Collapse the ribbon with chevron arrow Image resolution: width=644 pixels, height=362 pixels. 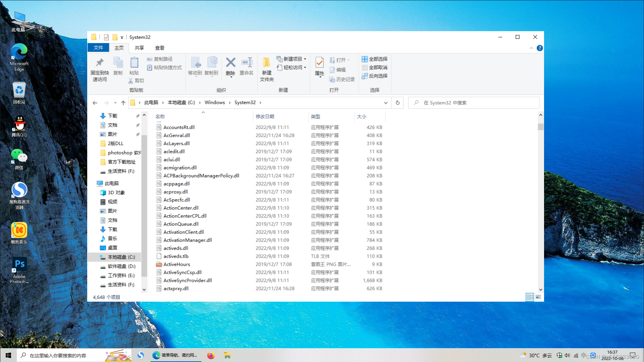coord(531,48)
